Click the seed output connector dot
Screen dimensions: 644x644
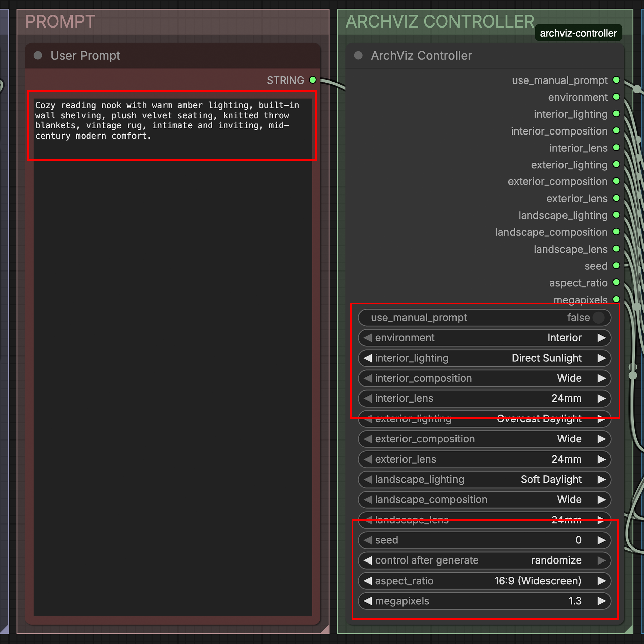tap(616, 265)
